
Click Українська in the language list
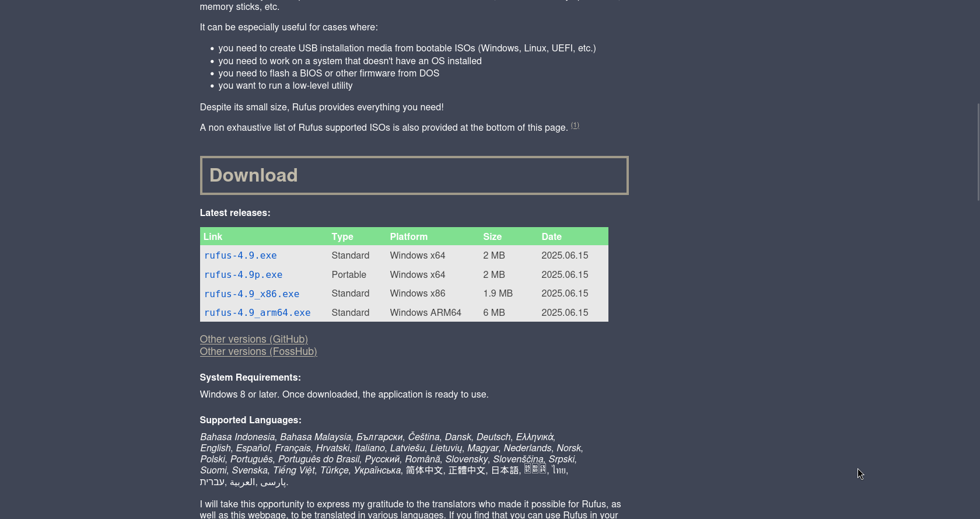(x=377, y=471)
